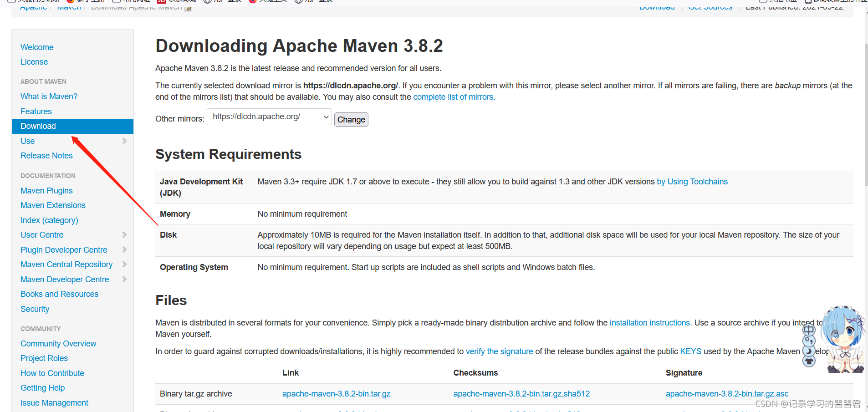Click the System Requirements heading
The height and width of the screenshot is (412, 868).
[x=229, y=154]
